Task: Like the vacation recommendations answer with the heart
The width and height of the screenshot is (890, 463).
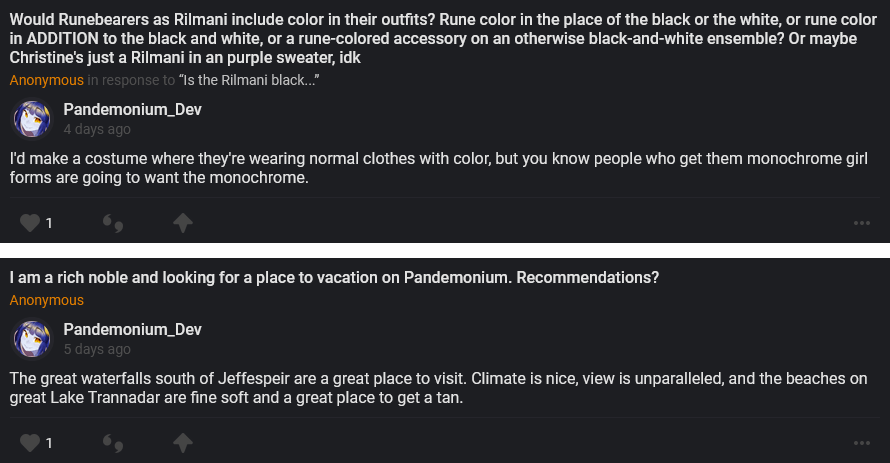Action: tap(30, 442)
